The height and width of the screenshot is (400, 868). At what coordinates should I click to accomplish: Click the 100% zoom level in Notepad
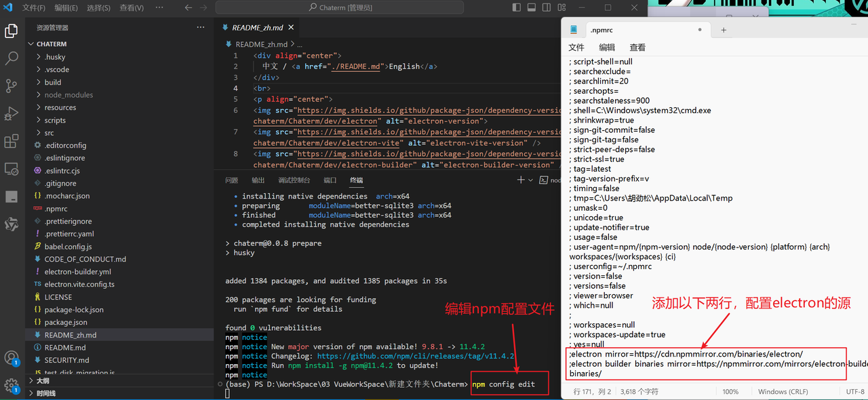(730, 392)
